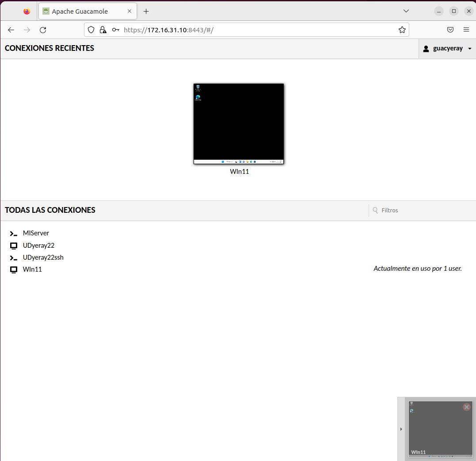Click the terminal icon beside MIServer
The height and width of the screenshot is (461, 476).
(13, 234)
